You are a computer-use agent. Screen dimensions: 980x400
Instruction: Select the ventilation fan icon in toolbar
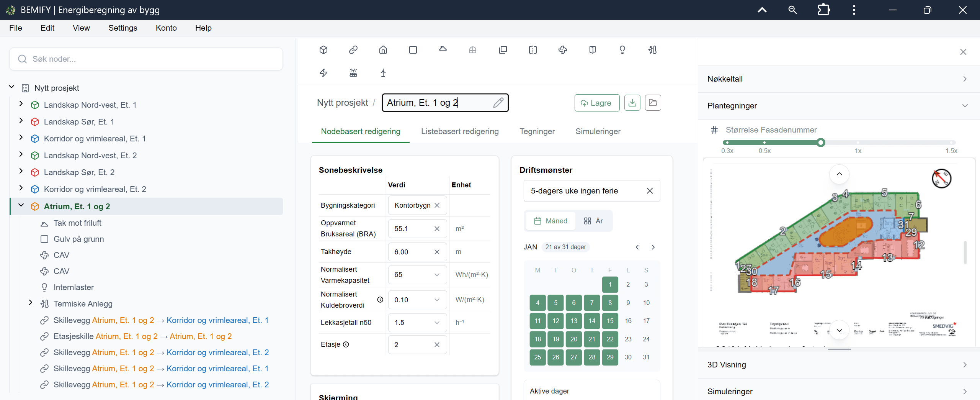point(563,50)
